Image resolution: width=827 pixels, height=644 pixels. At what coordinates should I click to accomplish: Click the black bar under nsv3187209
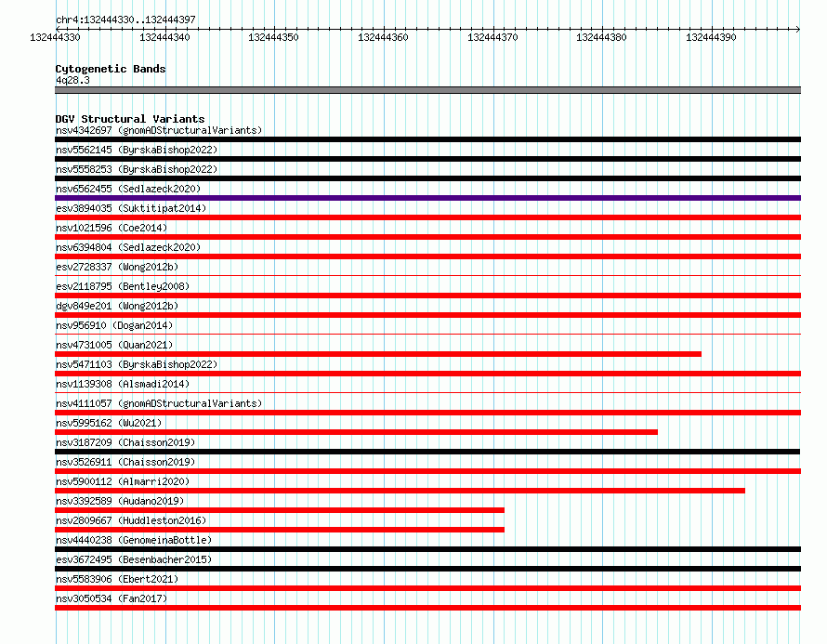(427, 452)
